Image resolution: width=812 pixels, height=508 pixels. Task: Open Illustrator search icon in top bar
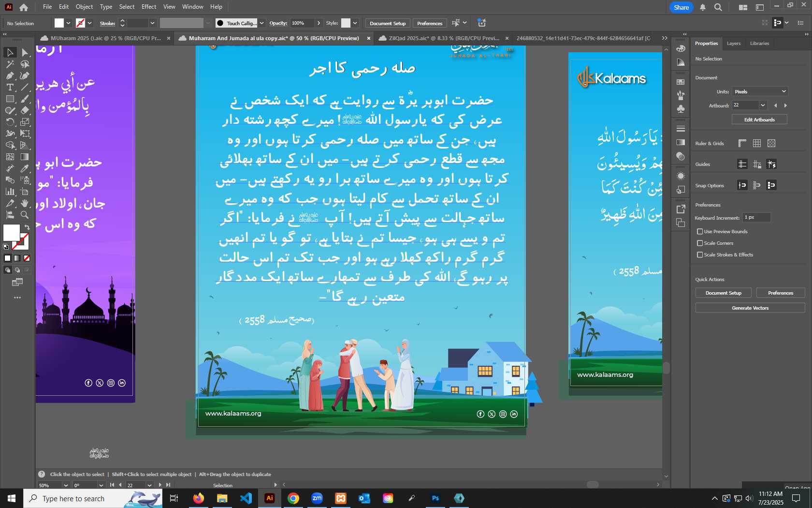coord(718,7)
